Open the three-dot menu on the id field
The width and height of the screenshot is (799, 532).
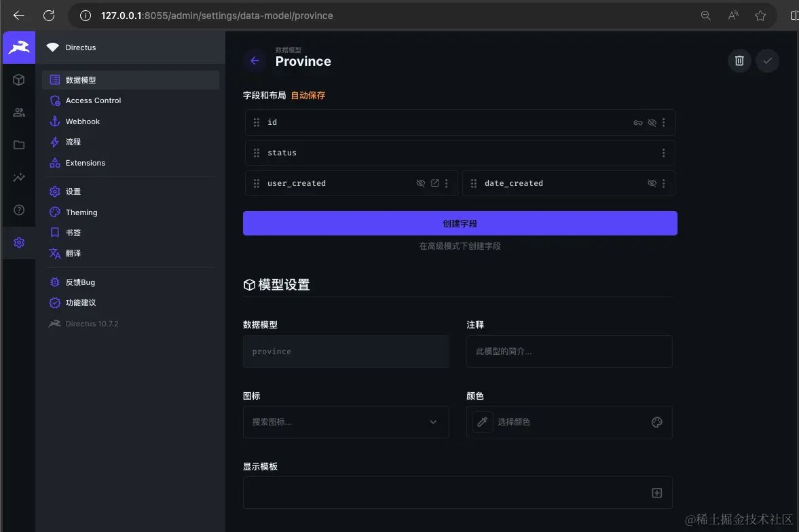[664, 122]
